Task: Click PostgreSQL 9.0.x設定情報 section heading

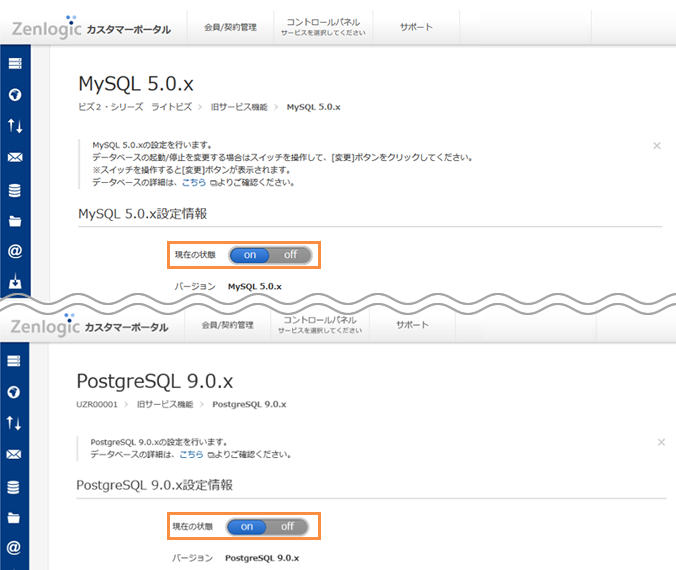Action: pyautogui.click(x=154, y=485)
